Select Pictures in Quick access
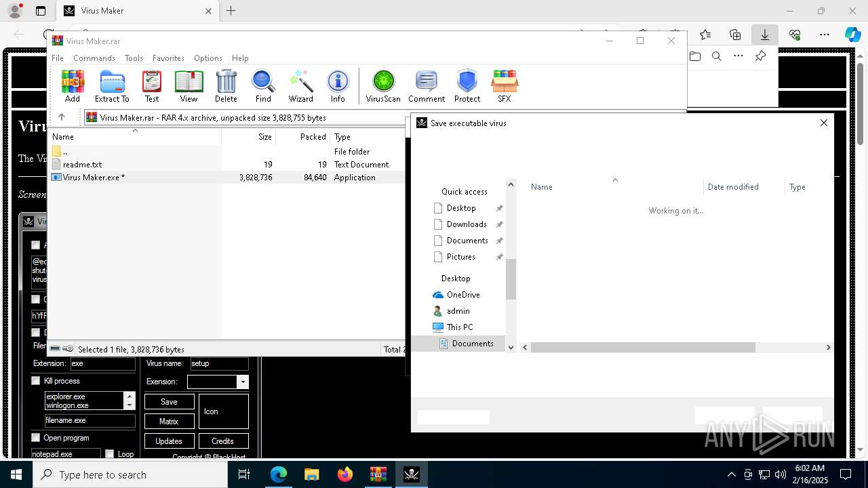Screen dimensions: 868x488 [x=461, y=257]
